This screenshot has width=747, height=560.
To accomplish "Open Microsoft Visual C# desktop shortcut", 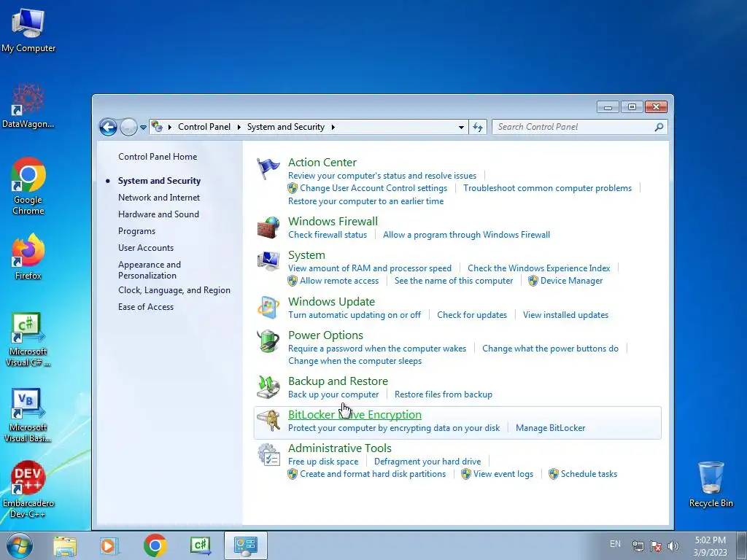I will 28,340.
